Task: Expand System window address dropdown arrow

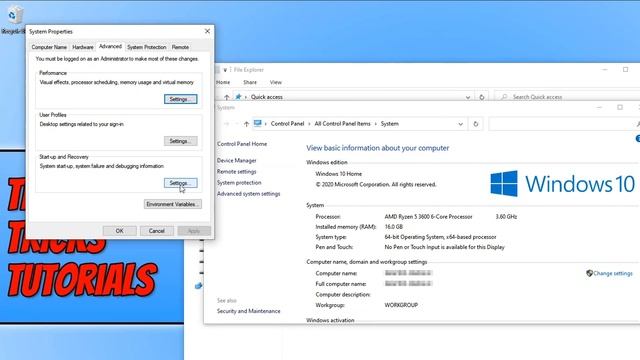Action: click(x=460, y=124)
